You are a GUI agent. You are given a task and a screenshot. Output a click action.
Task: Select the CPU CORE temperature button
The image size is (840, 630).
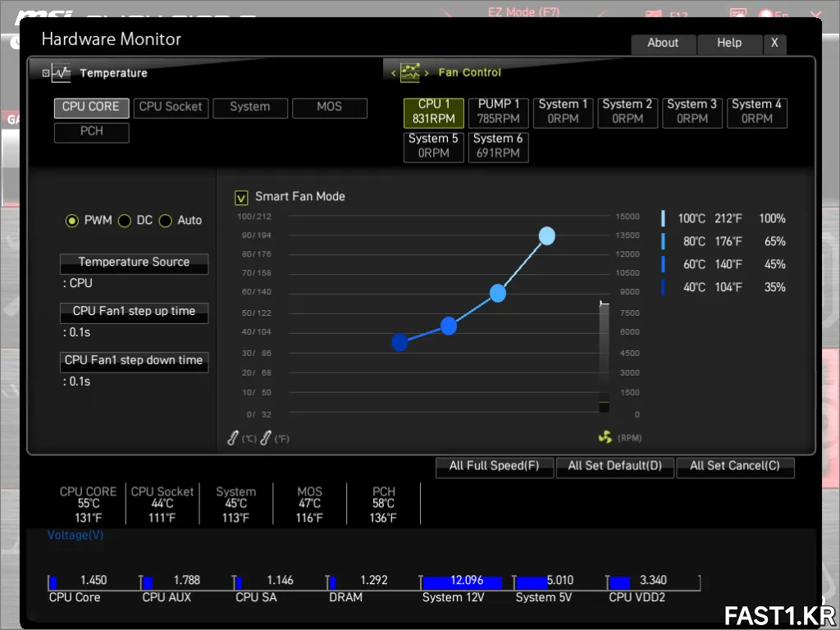tap(91, 107)
